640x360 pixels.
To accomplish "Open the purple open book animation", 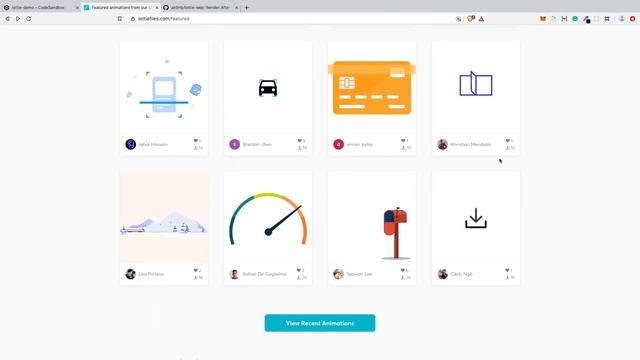I will point(476,87).
